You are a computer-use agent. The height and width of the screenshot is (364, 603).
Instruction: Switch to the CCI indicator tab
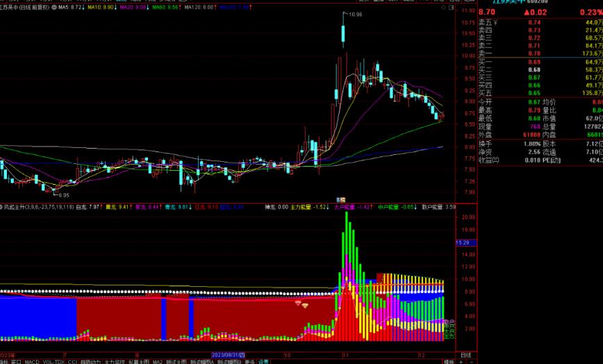point(73,362)
